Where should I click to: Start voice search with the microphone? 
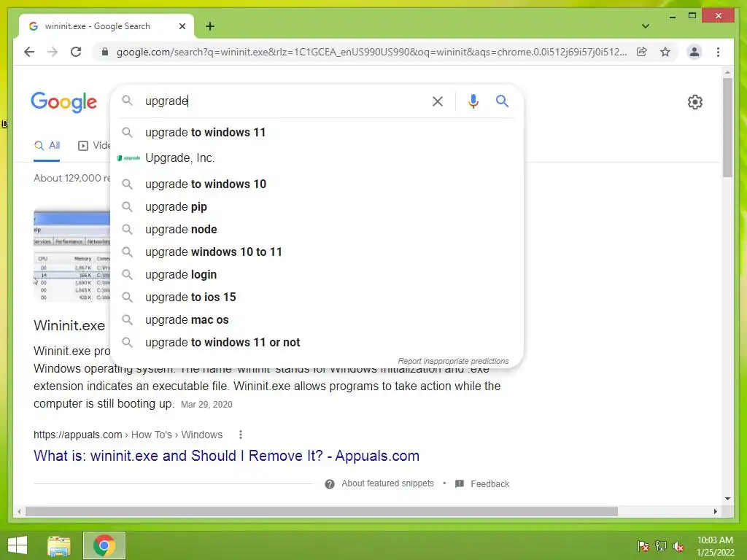[473, 101]
